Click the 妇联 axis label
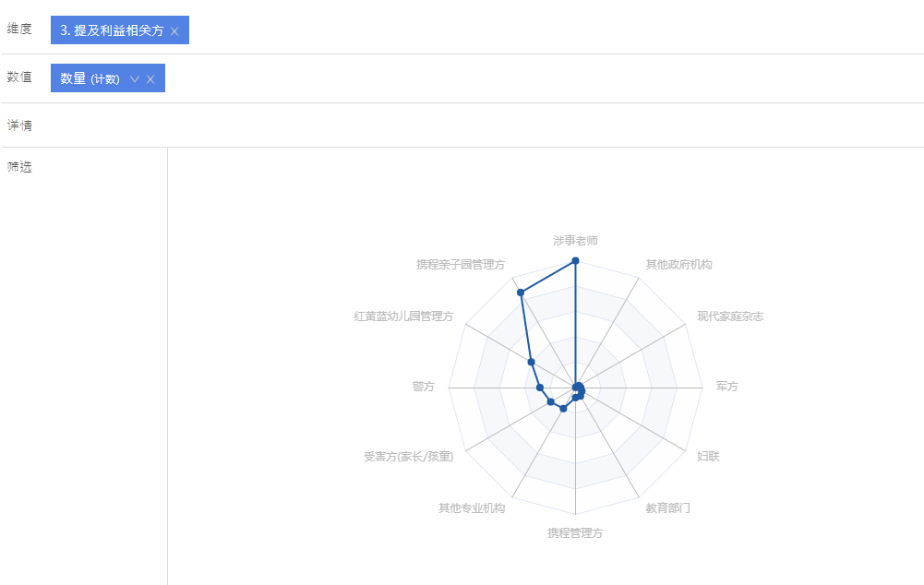Image resolution: width=924 pixels, height=585 pixels. [x=708, y=456]
